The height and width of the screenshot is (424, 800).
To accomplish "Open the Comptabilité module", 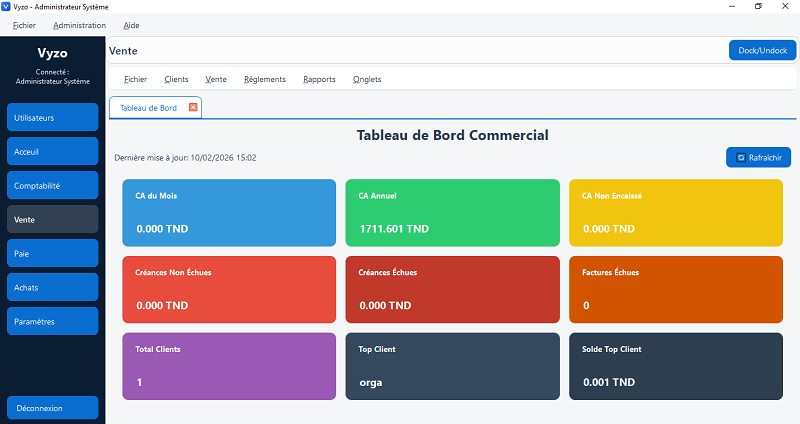I will point(52,185).
